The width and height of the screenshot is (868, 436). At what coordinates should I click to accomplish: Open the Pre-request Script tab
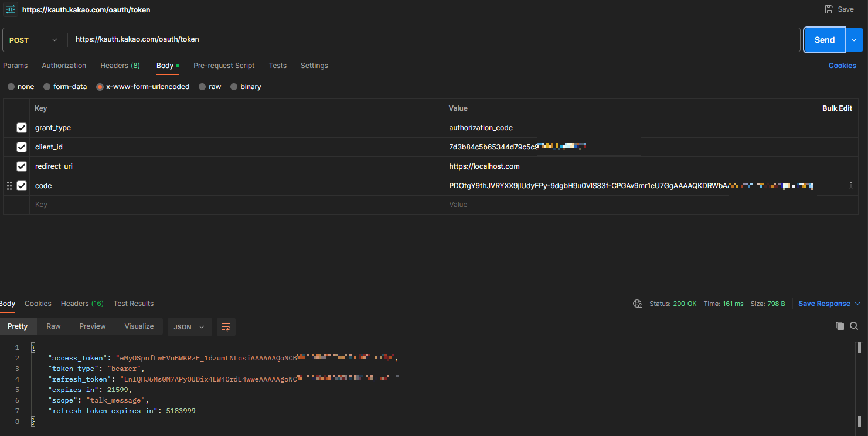224,66
